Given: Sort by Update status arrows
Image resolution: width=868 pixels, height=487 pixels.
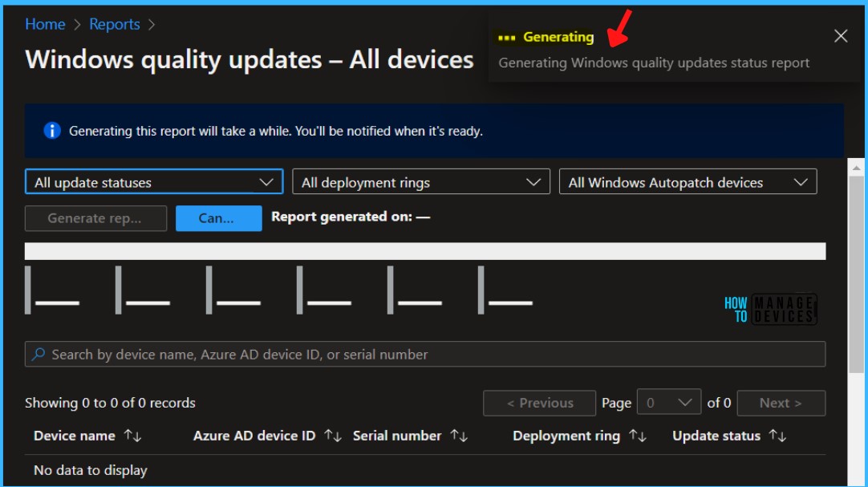Looking at the screenshot, I should (x=778, y=436).
